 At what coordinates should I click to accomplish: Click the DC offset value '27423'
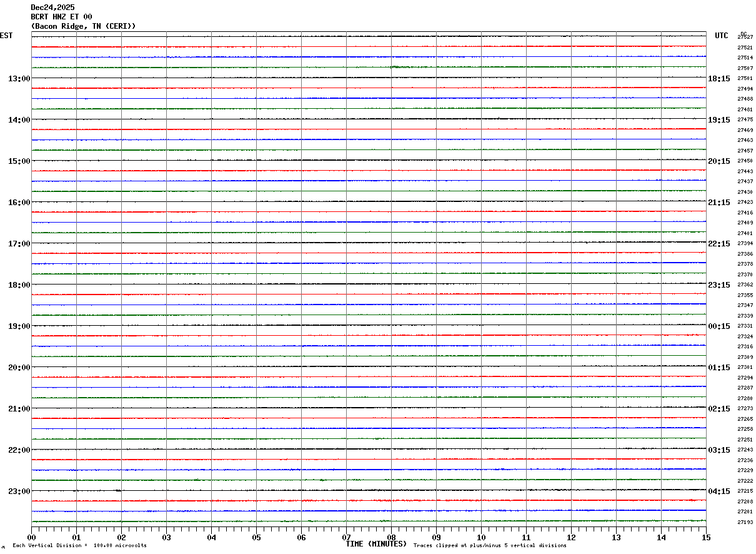click(745, 202)
